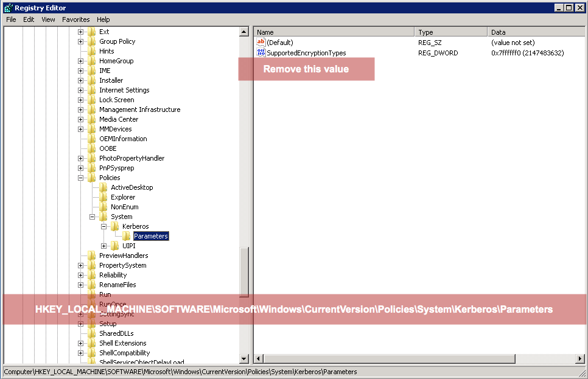Expand the UIPI key
The height and width of the screenshot is (379, 588).
(104, 246)
